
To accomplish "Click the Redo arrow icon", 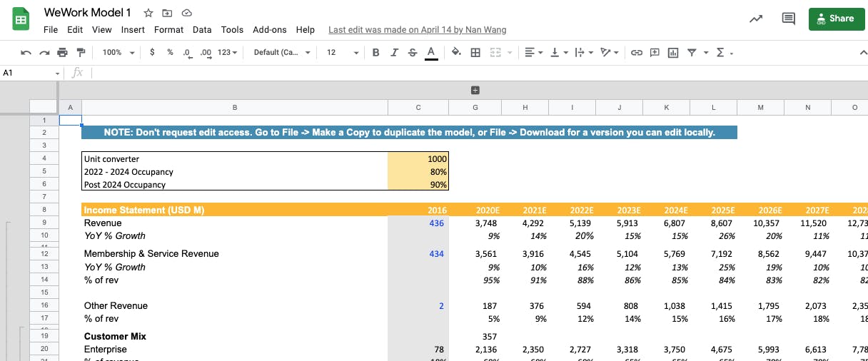I will pyautogui.click(x=44, y=52).
